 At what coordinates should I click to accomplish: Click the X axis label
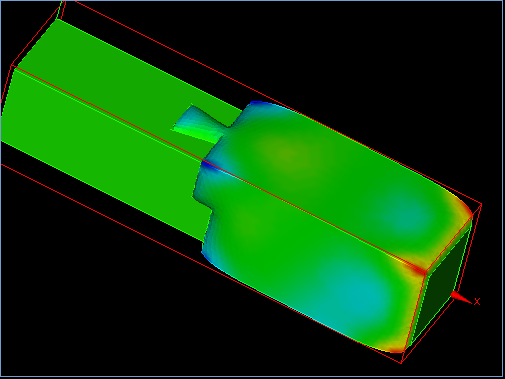477,301
